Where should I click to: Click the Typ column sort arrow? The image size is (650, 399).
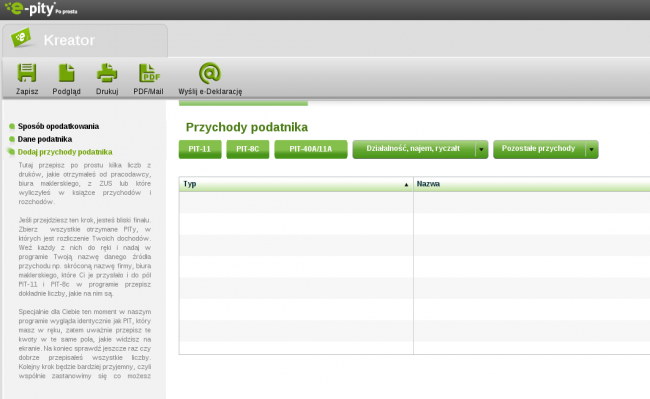click(406, 185)
